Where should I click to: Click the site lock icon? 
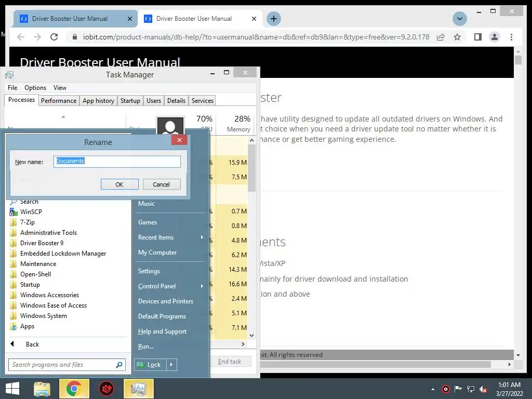[x=75, y=37]
